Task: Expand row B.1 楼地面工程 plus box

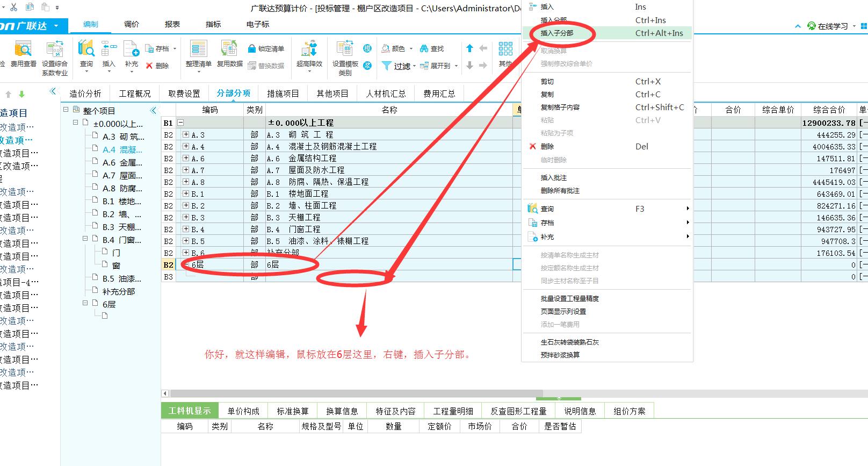Action: (x=186, y=193)
